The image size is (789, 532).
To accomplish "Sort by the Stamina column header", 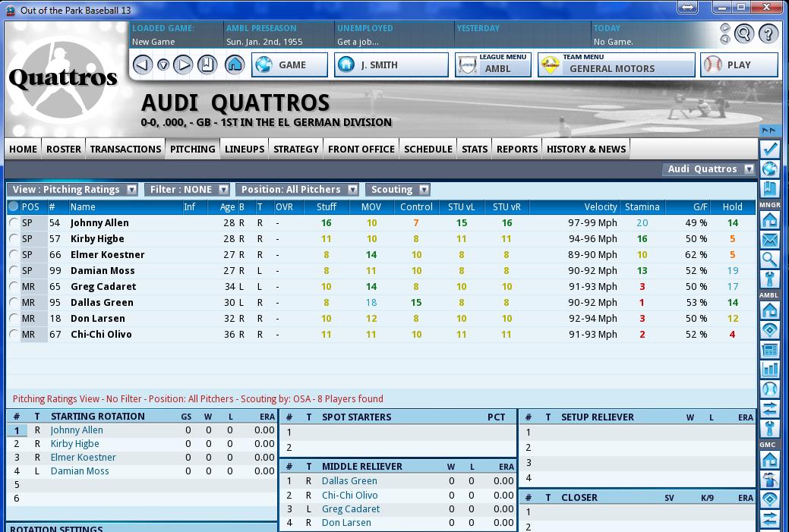I will (642, 206).
